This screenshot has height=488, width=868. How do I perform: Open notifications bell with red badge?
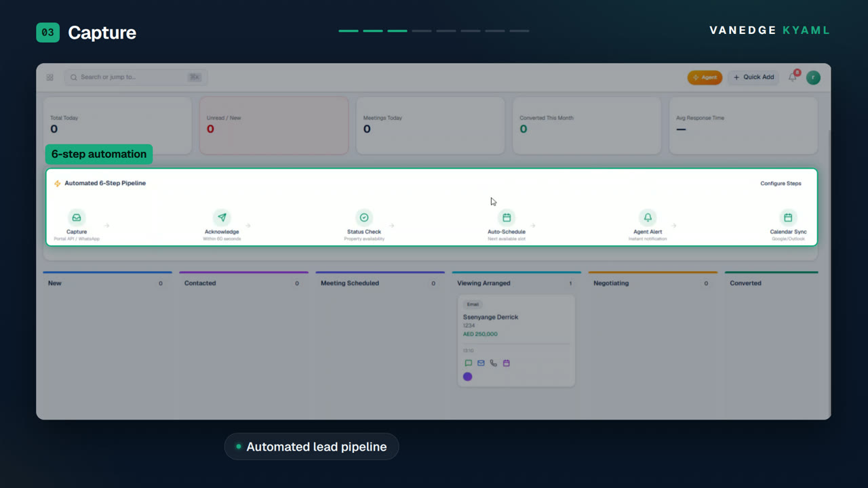click(x=793, y=77)
